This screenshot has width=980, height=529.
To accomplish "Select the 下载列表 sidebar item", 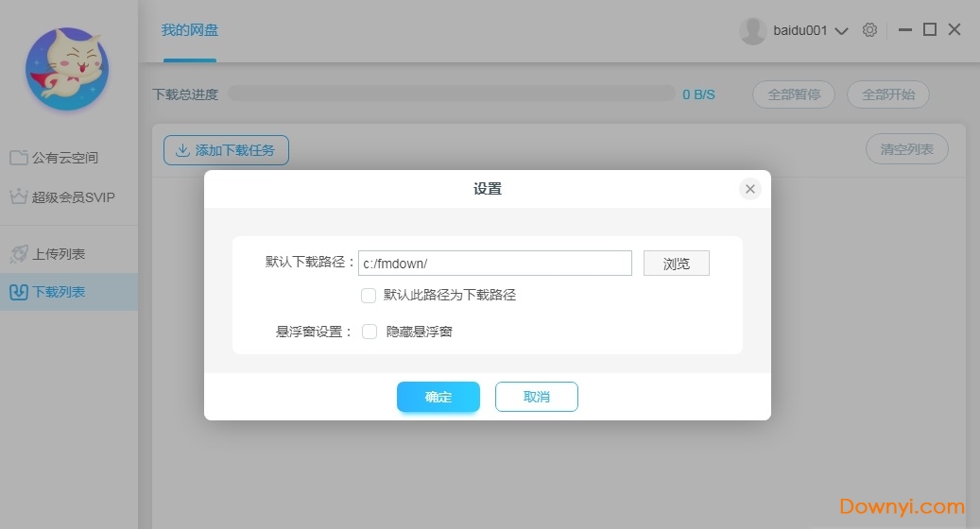I will 69,292.
